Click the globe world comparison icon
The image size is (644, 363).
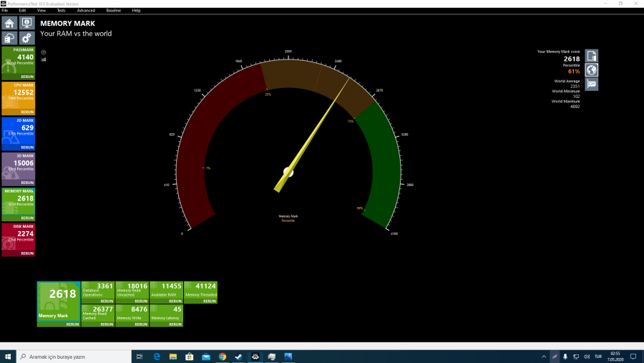[x=592, y=70]
